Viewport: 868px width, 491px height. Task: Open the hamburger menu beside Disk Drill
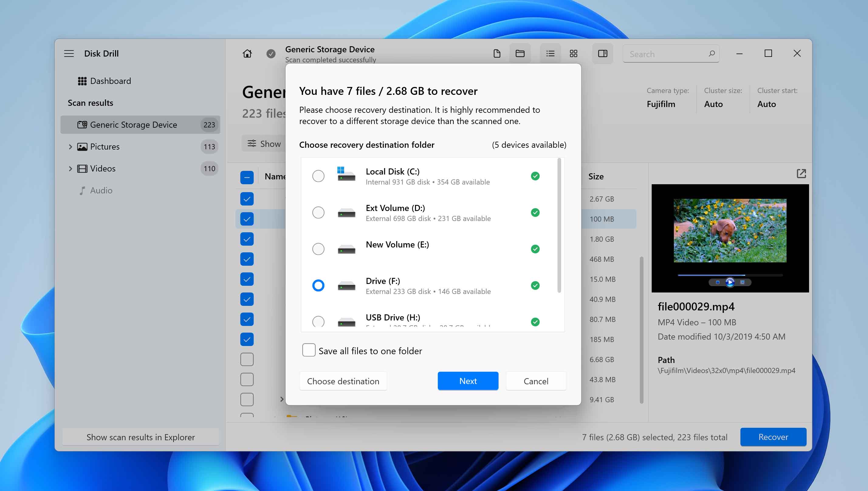[x=69, y=54]
